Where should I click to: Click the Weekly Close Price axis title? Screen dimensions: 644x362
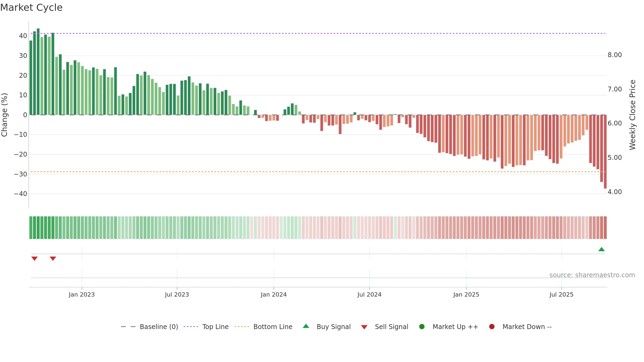pos(632,115)
